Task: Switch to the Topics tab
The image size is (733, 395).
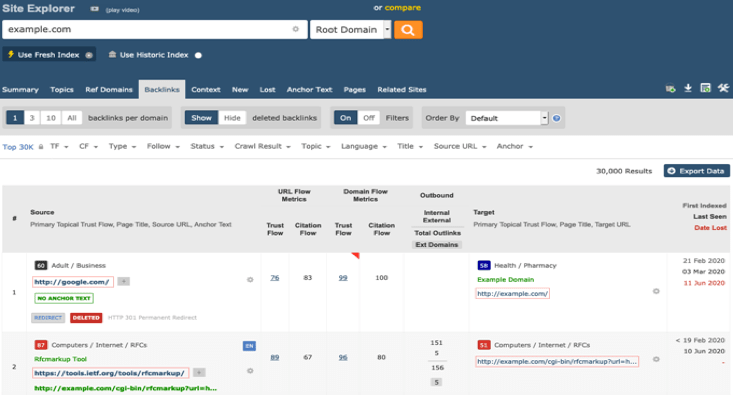Action: pyautogui.click(x=62, y=89)
